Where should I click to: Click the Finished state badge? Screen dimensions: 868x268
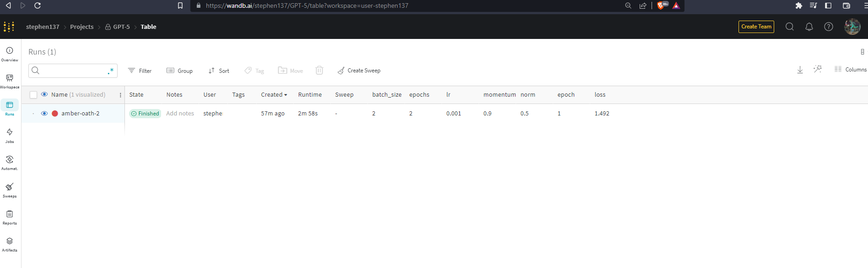(145, 113)
